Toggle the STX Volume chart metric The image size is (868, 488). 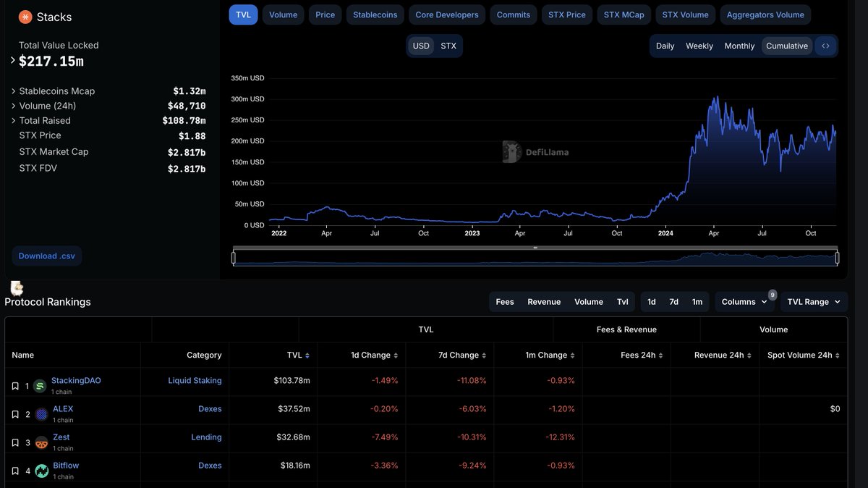686,14
